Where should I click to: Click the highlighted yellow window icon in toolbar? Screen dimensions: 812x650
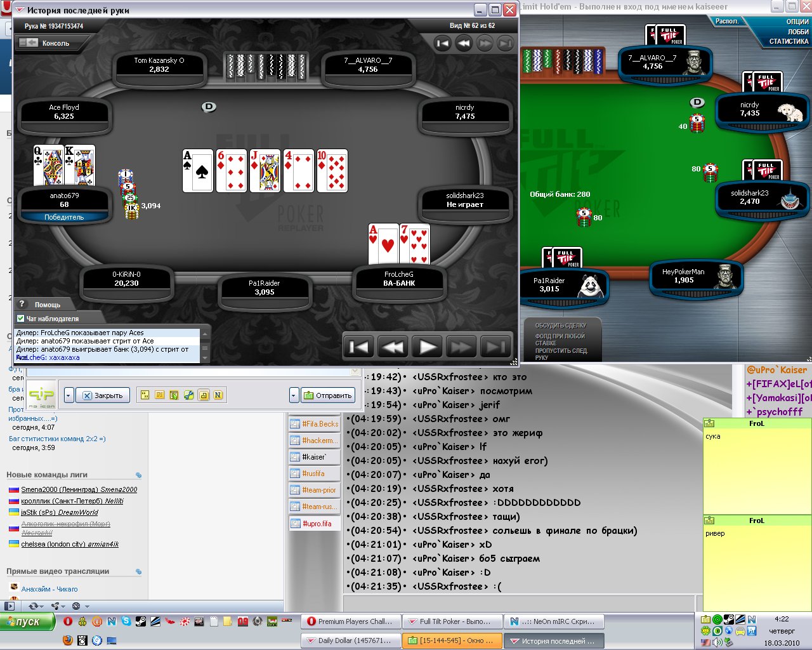click(204, 395)
